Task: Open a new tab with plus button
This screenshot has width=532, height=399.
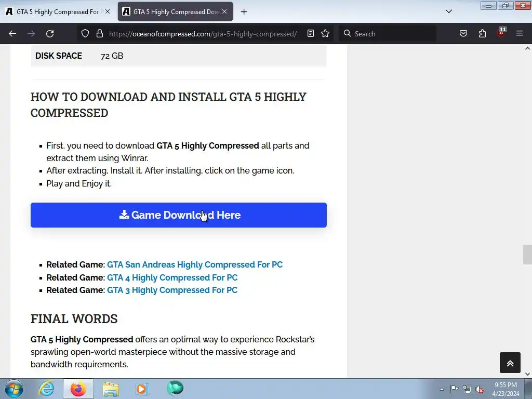Action: click(244, 12)
